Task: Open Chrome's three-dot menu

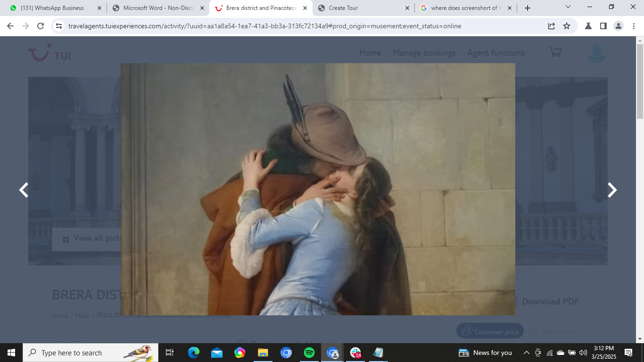Action: (x=634, y=26)
